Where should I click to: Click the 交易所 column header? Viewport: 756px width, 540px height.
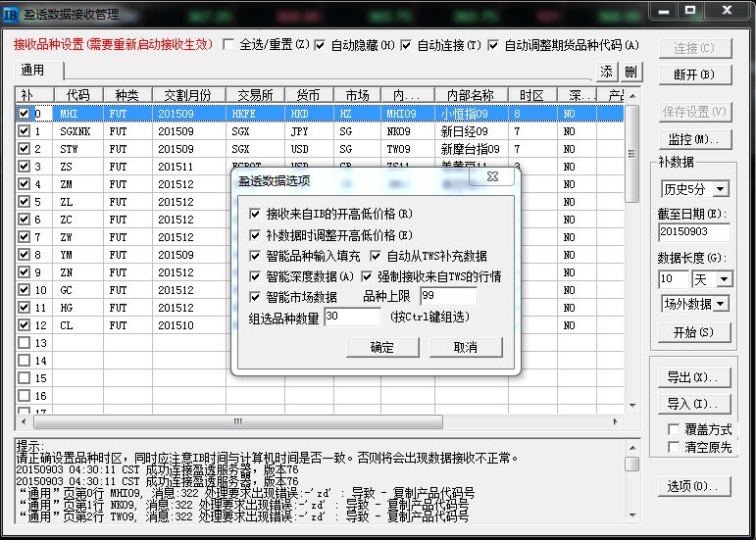coord(253,95)
